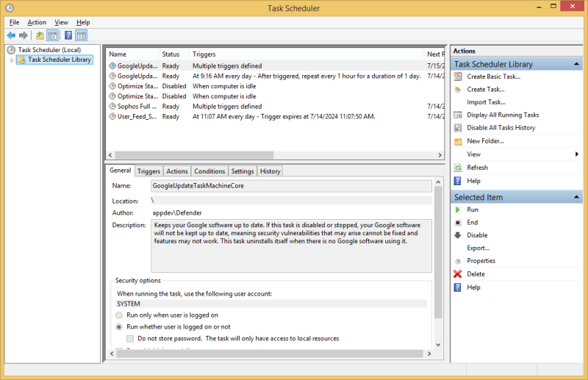This screenshot has height=380, width=588.
Task: Click the Create Task icon
Action: coord(458,89)
